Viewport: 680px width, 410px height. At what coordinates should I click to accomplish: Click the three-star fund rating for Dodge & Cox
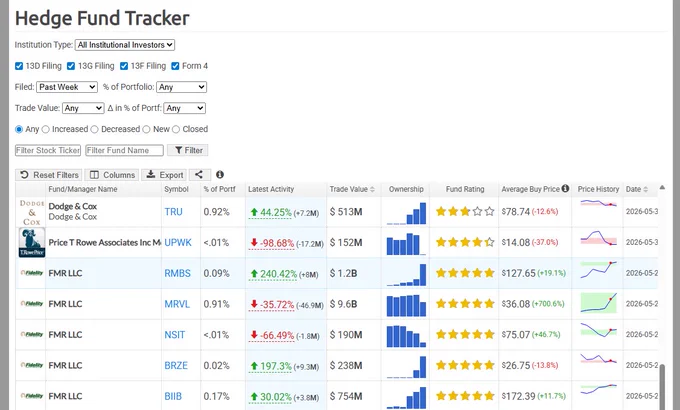465,211
